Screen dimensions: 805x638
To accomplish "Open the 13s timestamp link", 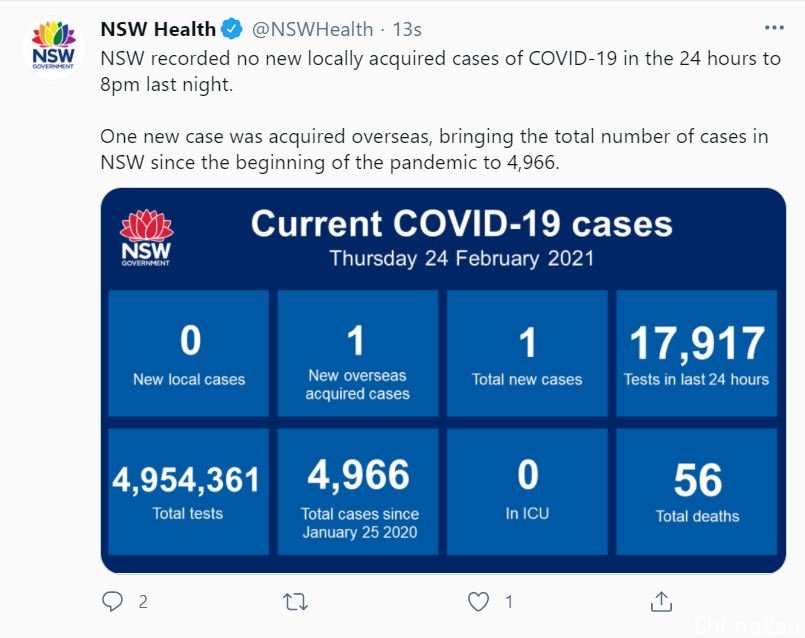I will 407,29.
